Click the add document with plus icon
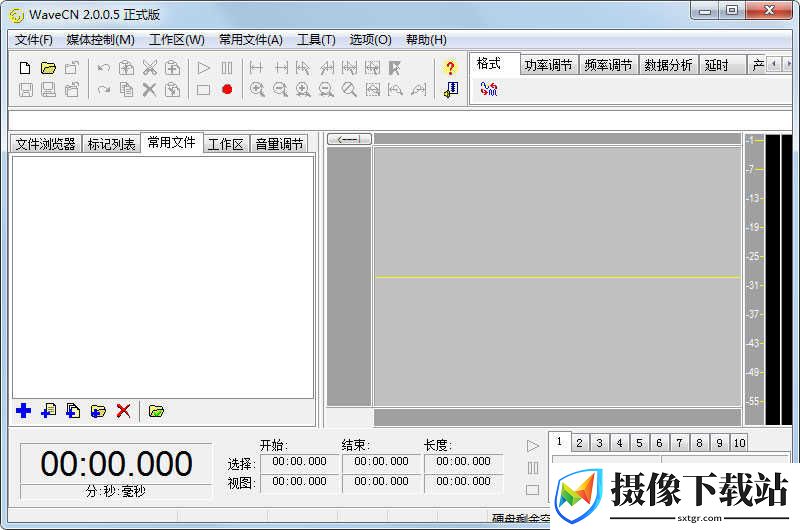Screen dimensions: 800x530 pos(48,411)
